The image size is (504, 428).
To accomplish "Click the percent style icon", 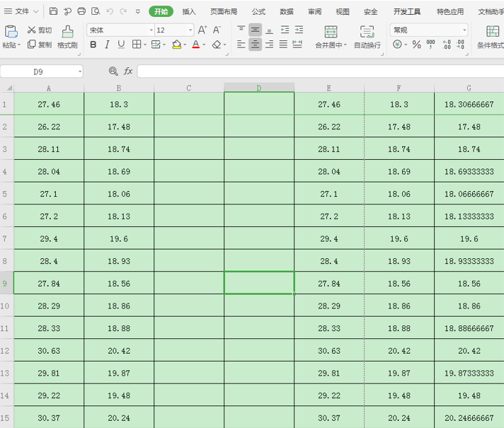I will coord(416,45).
